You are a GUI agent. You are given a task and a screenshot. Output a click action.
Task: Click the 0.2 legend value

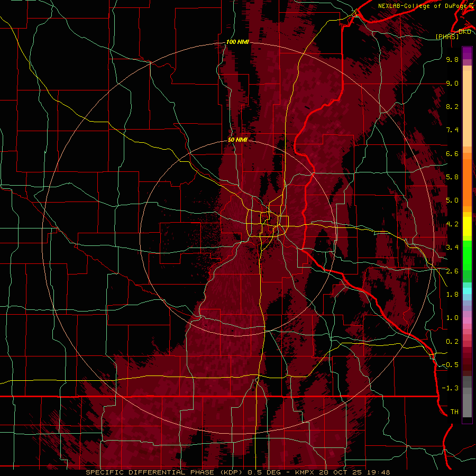click(x=452, y=342)
